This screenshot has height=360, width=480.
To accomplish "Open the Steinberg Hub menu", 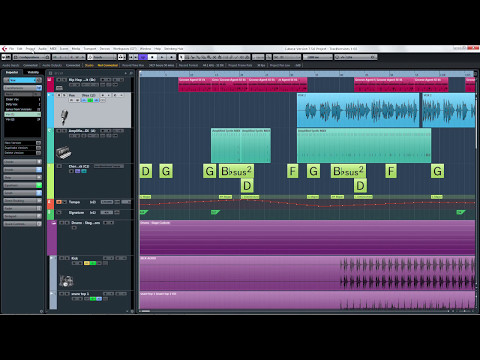I will pyautogui.click(x=173, y=49).
